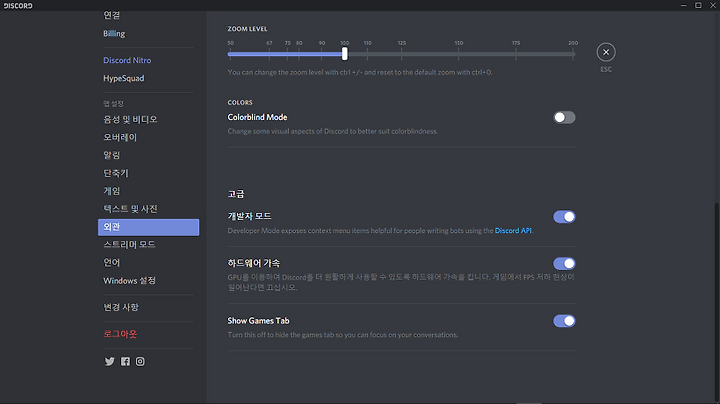Select Discord Nitro in the sidebar
This screenshot has width=720, height=404.
pos(148,60)
